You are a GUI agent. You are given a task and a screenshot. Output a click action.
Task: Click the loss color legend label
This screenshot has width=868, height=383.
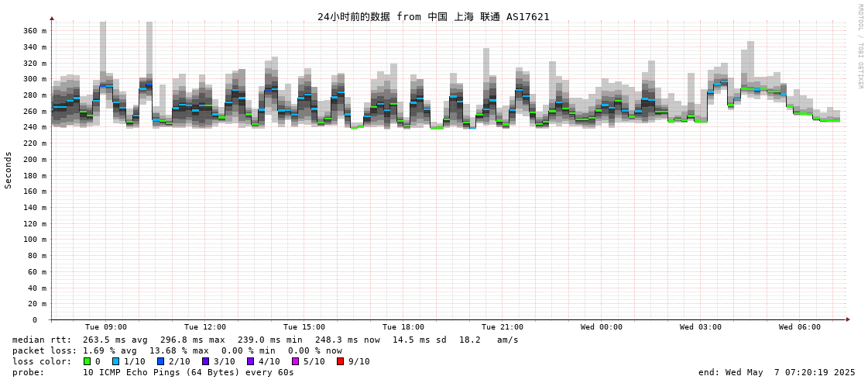coord(42,362)
